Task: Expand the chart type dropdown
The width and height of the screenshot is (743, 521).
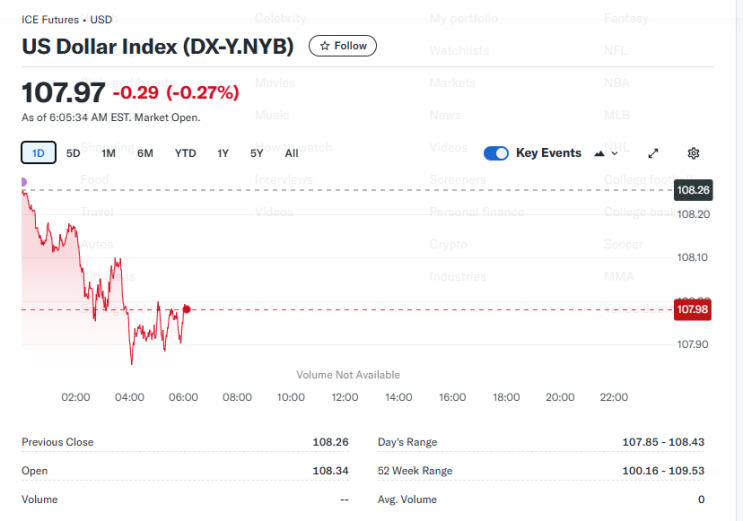Action: (x=606, y=153)
